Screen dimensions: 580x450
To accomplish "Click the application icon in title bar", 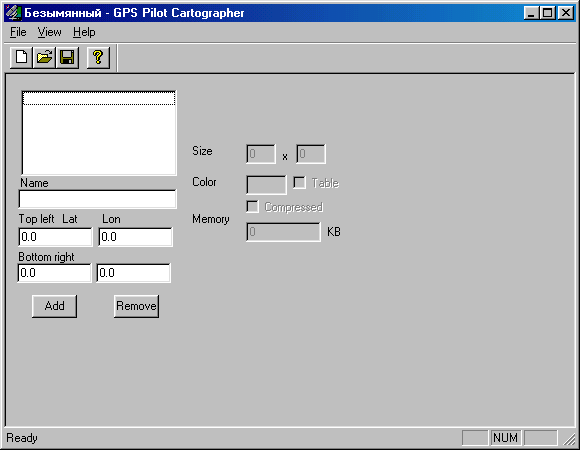I will click(13, 13).
